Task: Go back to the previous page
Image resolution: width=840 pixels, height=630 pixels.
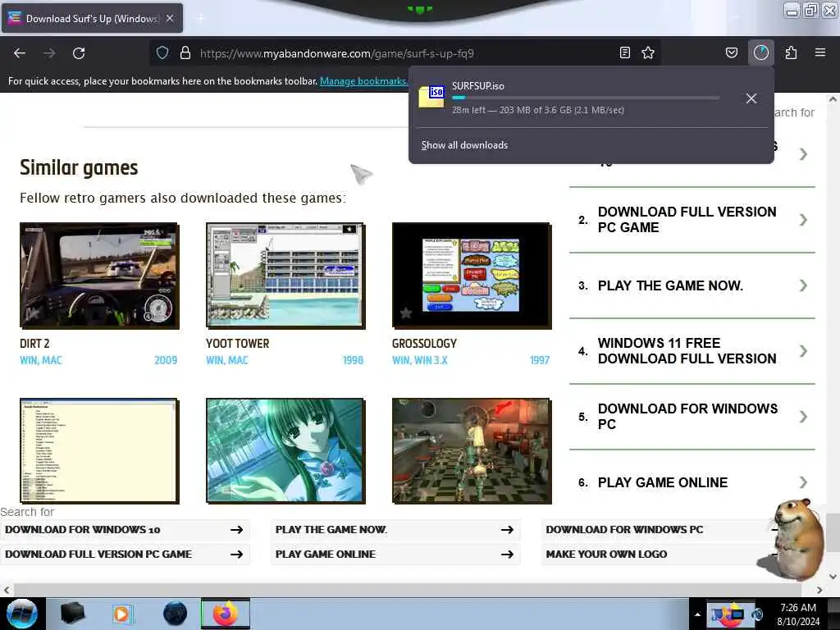Action: pos(20,53)
